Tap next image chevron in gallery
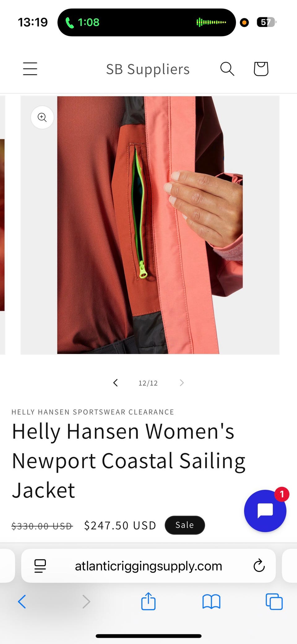 [x=182, y=383]
